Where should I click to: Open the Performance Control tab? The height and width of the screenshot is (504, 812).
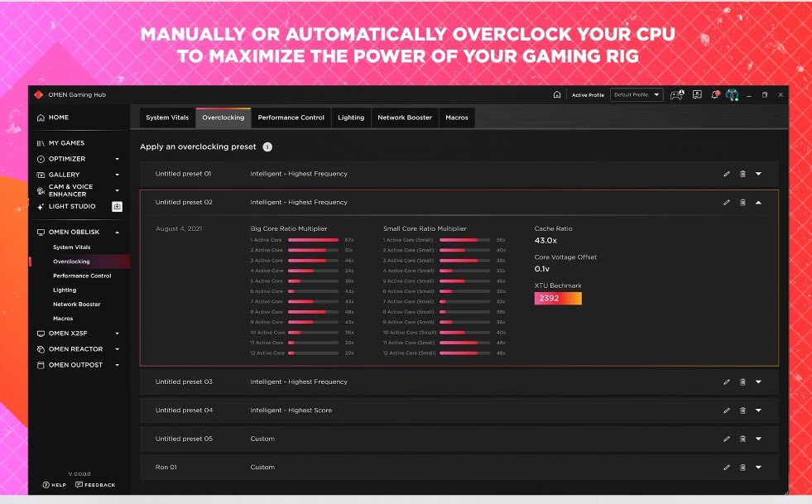pos(291,118)
